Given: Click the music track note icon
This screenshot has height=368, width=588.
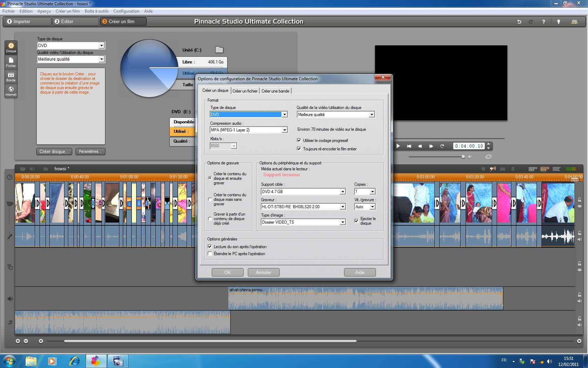Looking at the screenshot, I should pyautogui.click(x=10, y=322).
